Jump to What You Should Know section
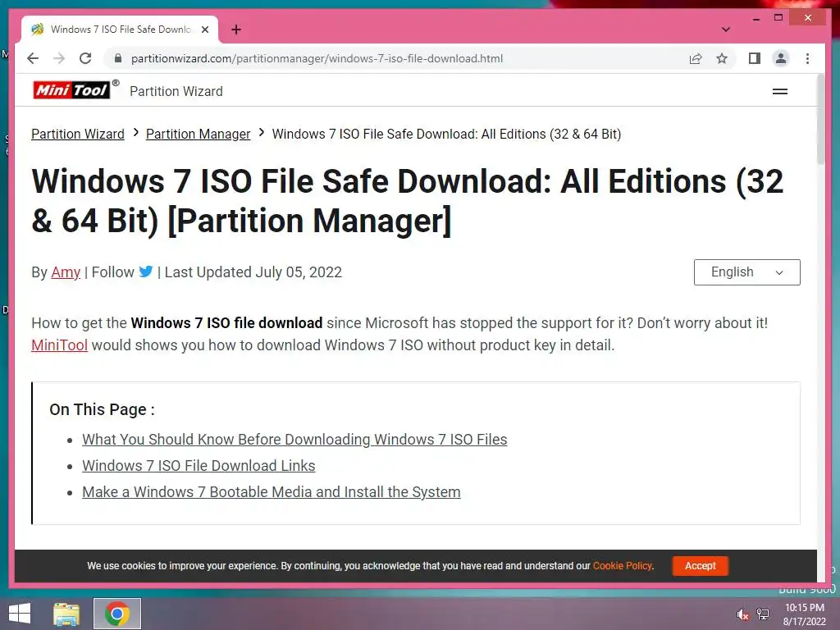The width and height of the screenshot is (840, 630). coord(294,440)
